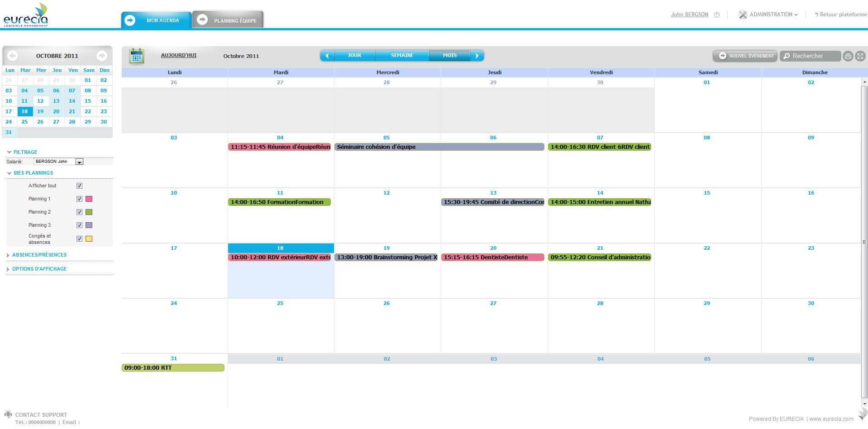This screenshot has height=429, width=868.
Task: Select day 18 in the mini calendar
Action: [24, 111]
